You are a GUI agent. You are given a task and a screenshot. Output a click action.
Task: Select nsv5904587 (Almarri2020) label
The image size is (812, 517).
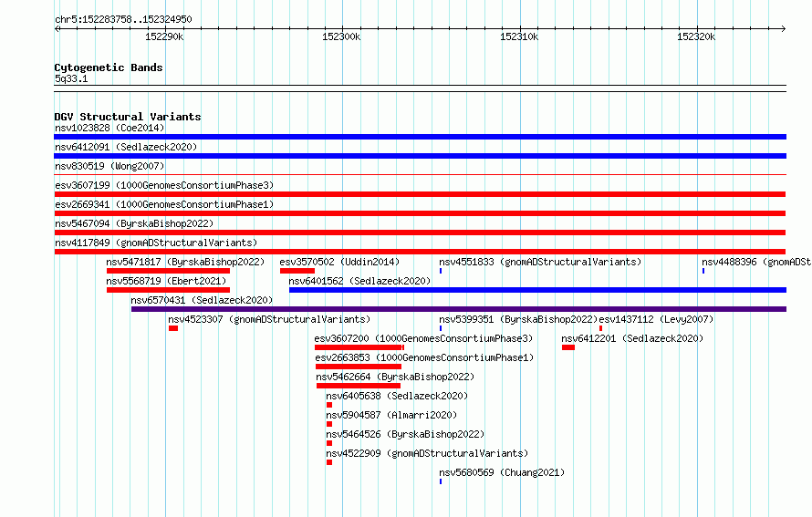tap(391, 415)
